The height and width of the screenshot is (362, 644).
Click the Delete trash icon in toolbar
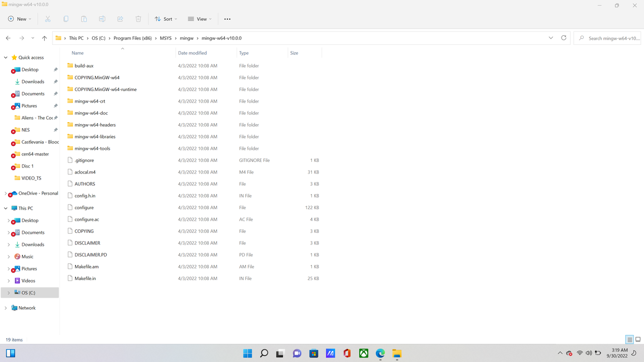tap(138, 19)
